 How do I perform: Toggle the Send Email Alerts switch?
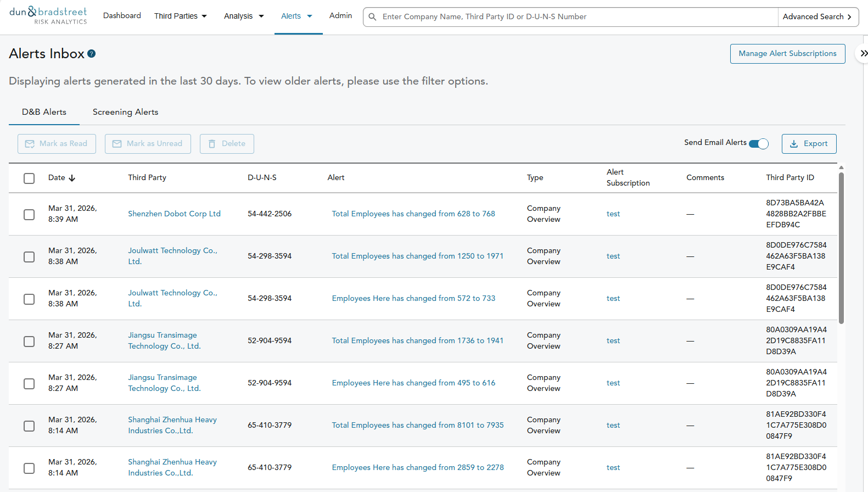click(x=759, y=144)
